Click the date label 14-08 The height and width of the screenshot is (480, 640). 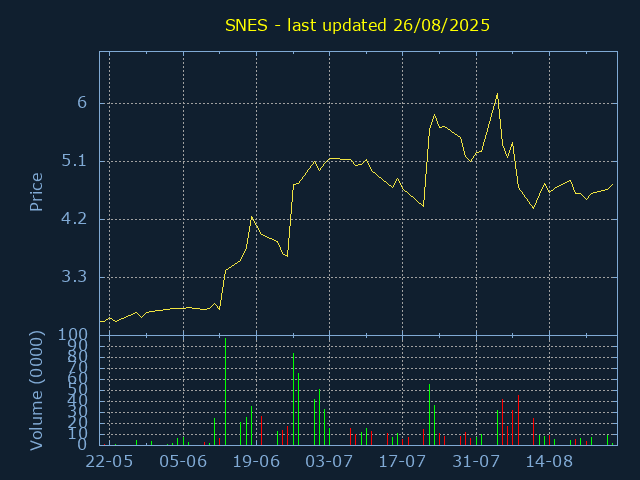click(x=549, y=462)
